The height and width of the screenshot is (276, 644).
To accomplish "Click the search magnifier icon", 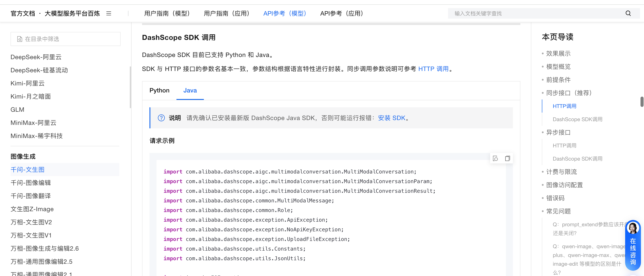I will pos(628,14).
